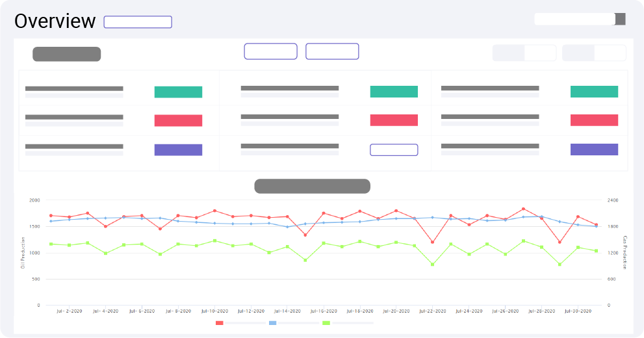
Task: Click the outlined purple badge in the middle card column
Action: click(394, 150)
